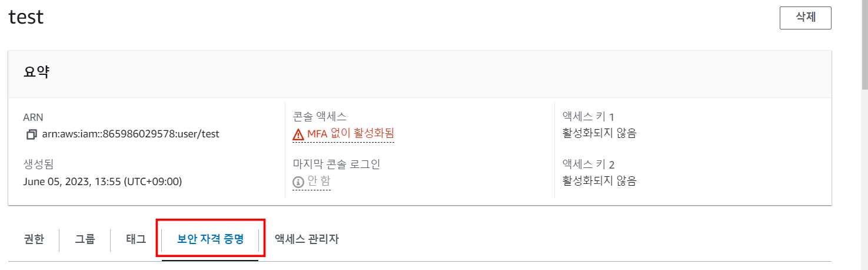Select the 보안 자격 증명 tab

pos(211,239)
